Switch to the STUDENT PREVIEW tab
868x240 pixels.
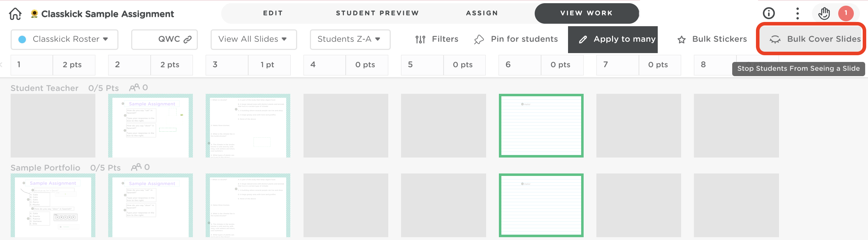click(x=377, y=13)
